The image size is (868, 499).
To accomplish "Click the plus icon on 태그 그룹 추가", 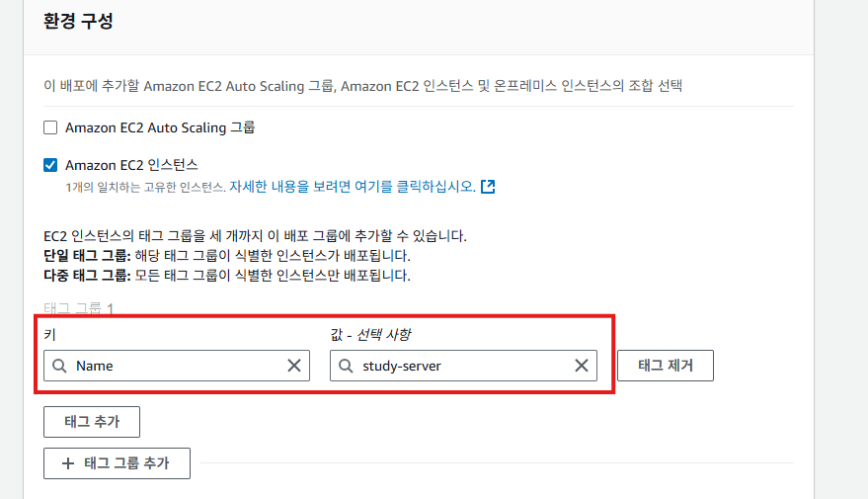I will (x=68, y=462).
